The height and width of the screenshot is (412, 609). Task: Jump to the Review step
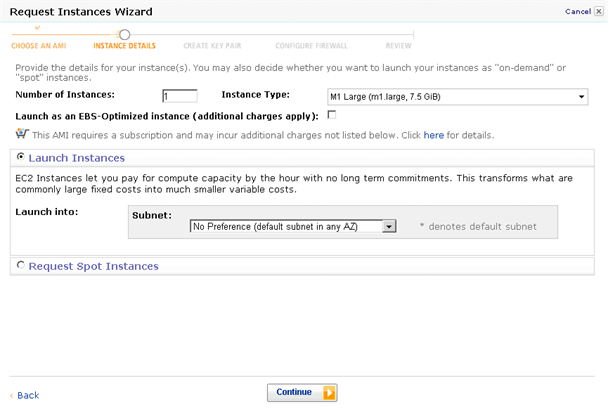pyautogui.click(x=398, y=46)
